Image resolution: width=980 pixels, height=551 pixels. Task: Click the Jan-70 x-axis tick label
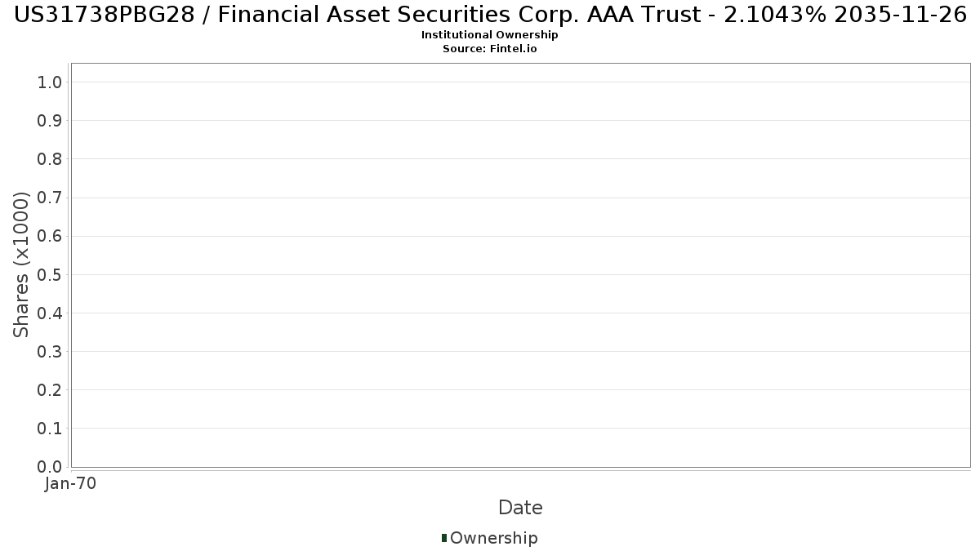71,484
